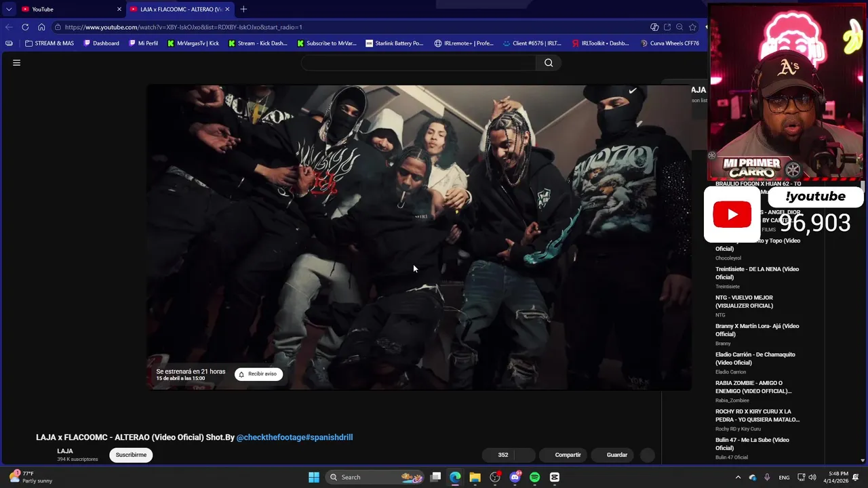Viewport: 868px width, 488px height.
Task: Open Spotify from the taskbar
Action: tap(534, 477)
